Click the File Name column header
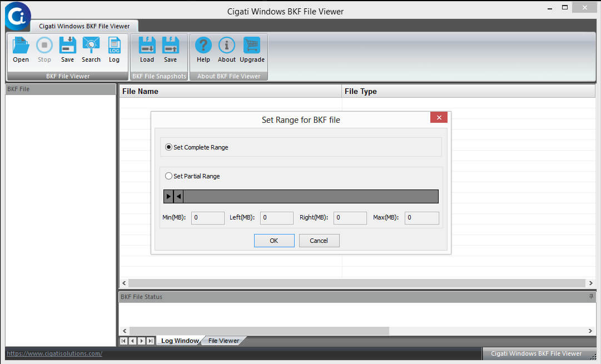The height and width of the screenshot is (364, 601). click(230, 91)
